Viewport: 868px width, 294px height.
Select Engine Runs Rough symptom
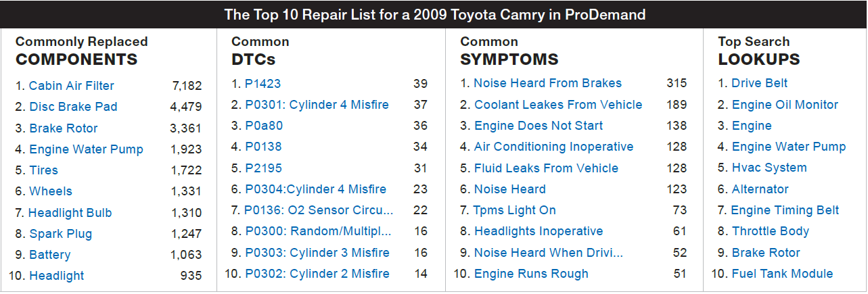[x=531, y=274]
